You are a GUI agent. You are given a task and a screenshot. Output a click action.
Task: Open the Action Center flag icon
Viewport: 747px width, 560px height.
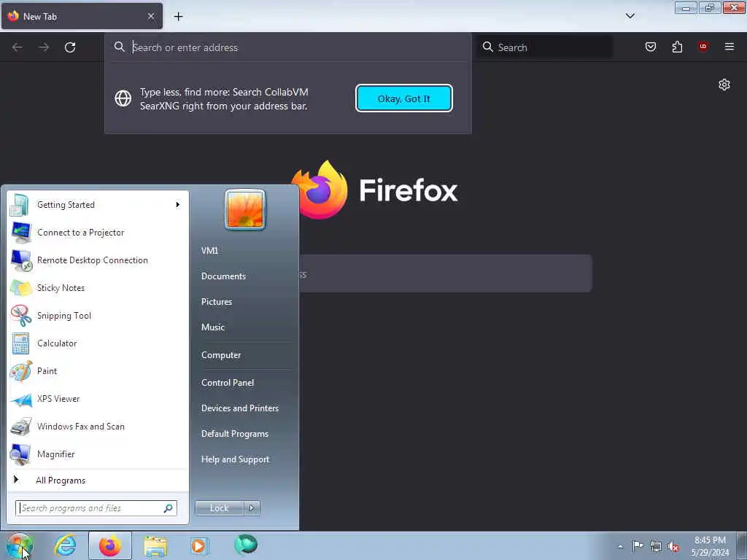638,546
